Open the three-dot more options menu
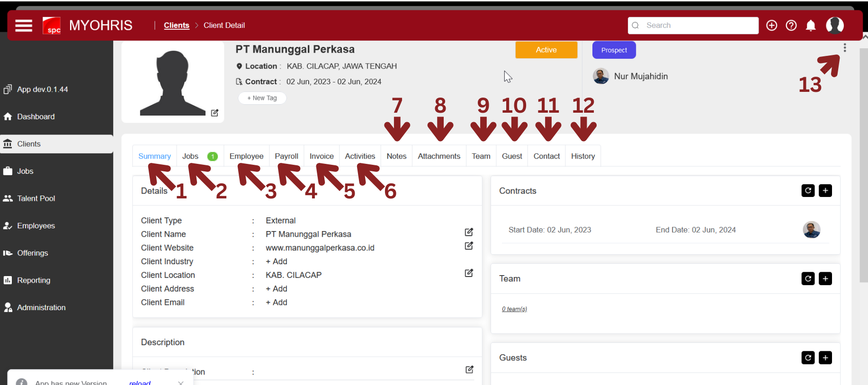The width and height of the screenshot is (868, 385). click(x=845, y=48)
